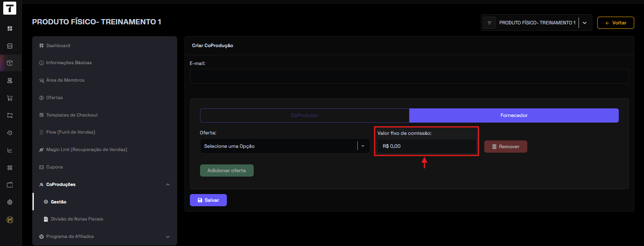
Task: Open the storefront icon in left rail
Action: 10,46
